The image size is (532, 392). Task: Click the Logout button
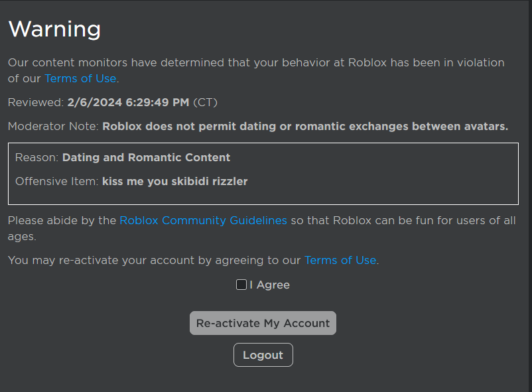coord(263,355)
